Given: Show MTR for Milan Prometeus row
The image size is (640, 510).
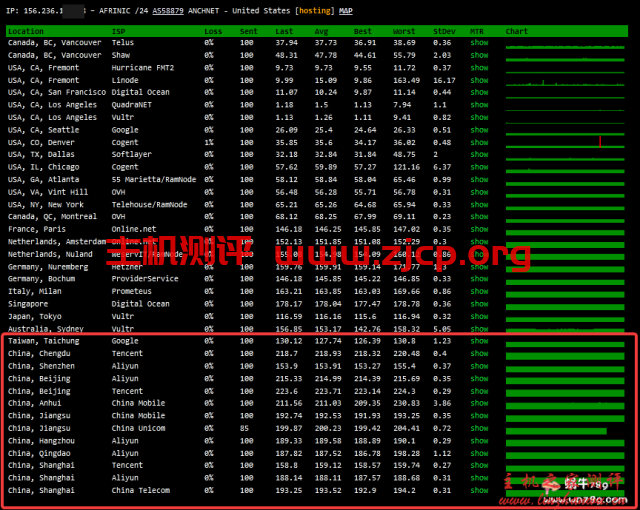Looking at the screenshot, I should click(x=479, y=291).
